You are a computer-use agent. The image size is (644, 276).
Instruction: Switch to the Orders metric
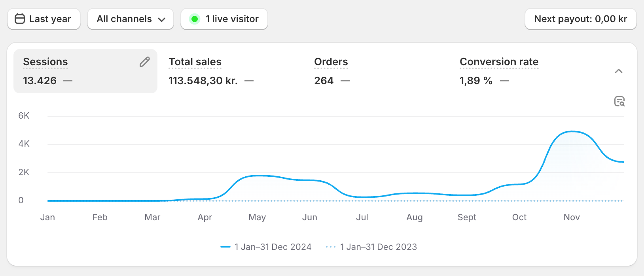(331, 62)
